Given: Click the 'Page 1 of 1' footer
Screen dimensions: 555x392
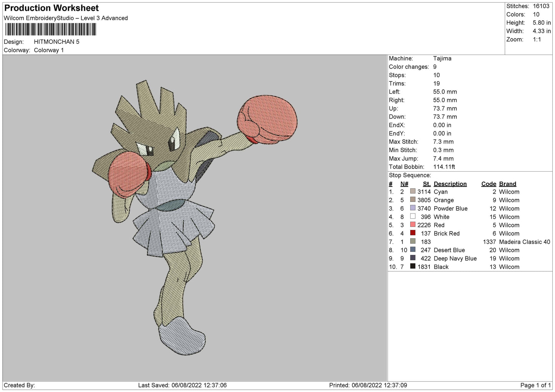Looking at the screenshot, I should (535, 385).
